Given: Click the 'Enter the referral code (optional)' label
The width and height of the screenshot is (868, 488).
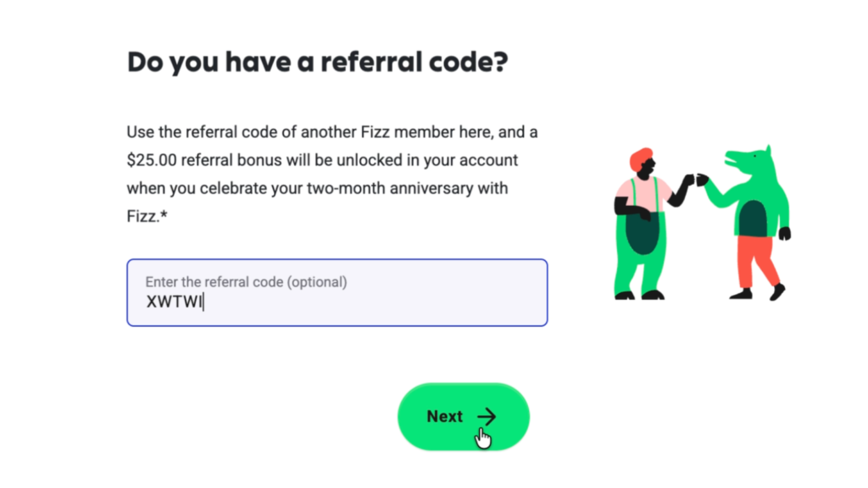Looking at the screenshot, I should pyautogui.click(x=246, y=282).
